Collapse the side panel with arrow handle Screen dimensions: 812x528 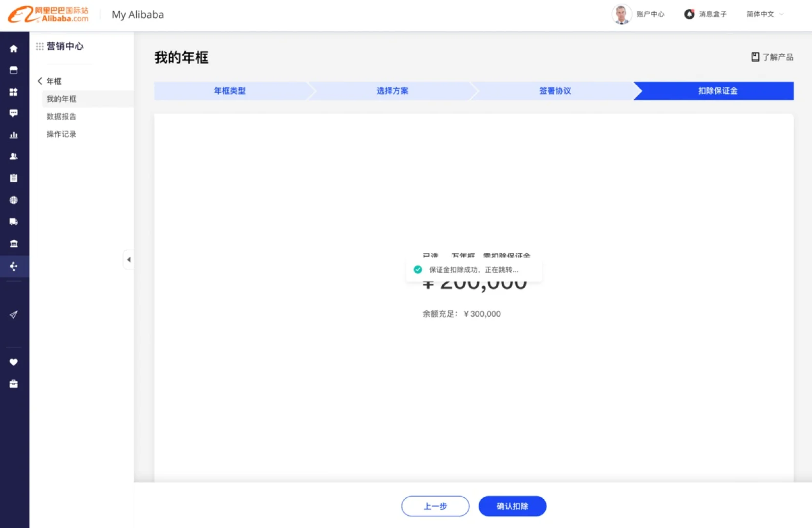[x=128, y=260]
